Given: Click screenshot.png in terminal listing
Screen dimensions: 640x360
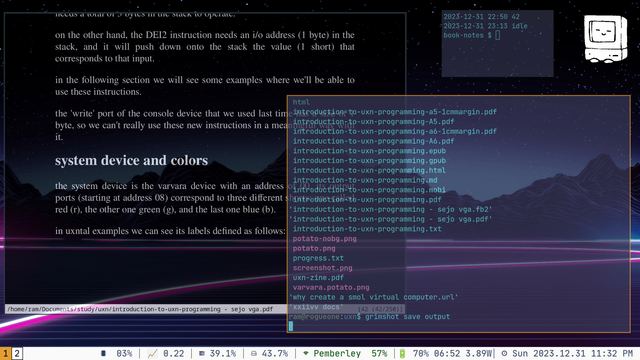Looking at the screenshot, I should click(322, 268).
